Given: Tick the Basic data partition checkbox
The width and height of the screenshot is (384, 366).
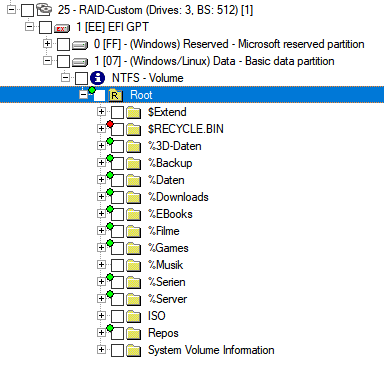Looking at the screenshot, I should coord(63,61).
